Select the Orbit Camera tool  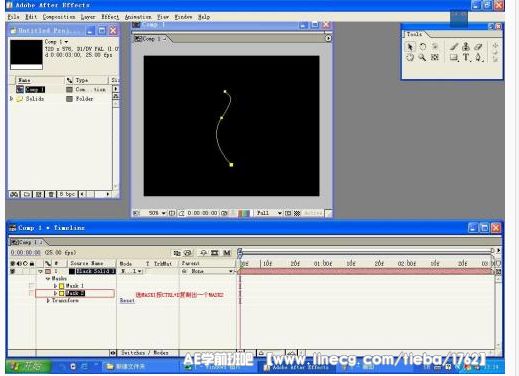[x=435, y=47]
